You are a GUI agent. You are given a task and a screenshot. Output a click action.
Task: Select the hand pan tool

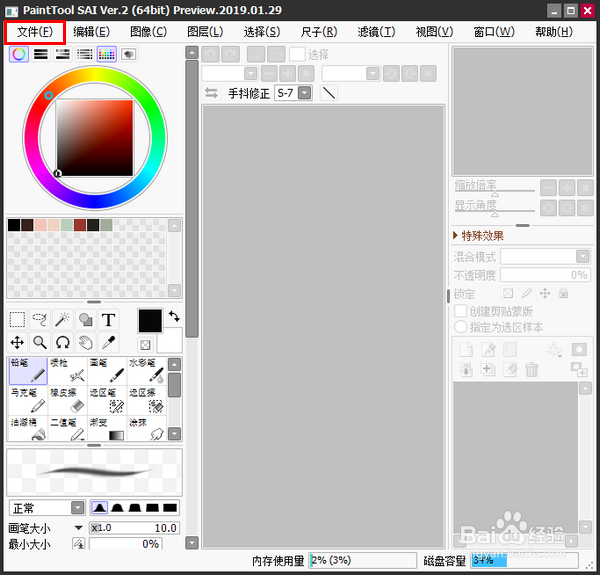pos(85,342)
